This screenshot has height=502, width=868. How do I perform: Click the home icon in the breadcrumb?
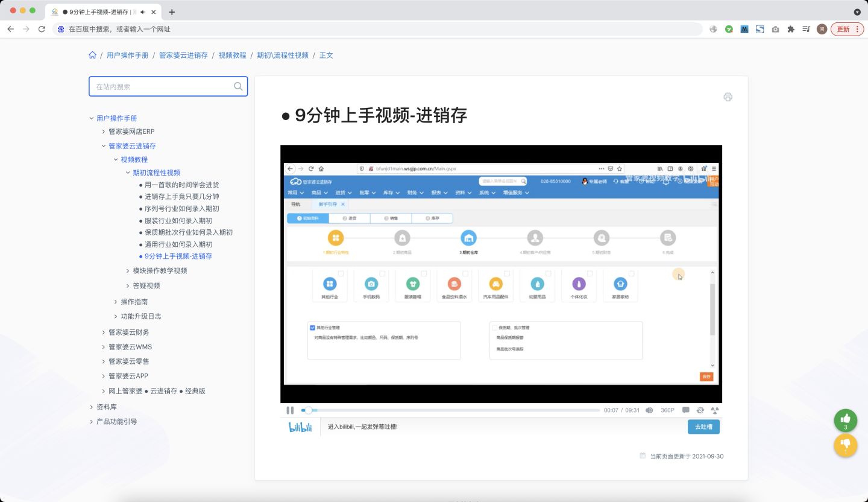point(92,55)
